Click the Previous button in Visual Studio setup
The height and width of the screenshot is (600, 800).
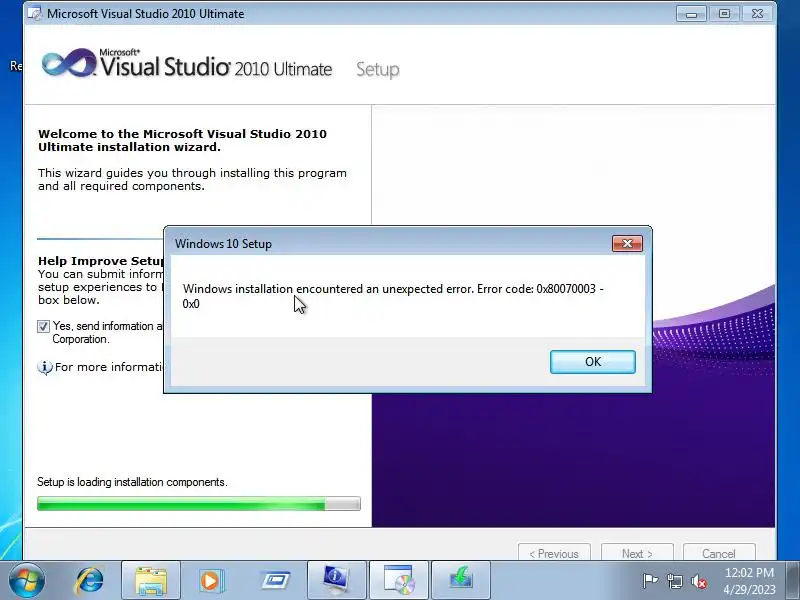[554, 553]
